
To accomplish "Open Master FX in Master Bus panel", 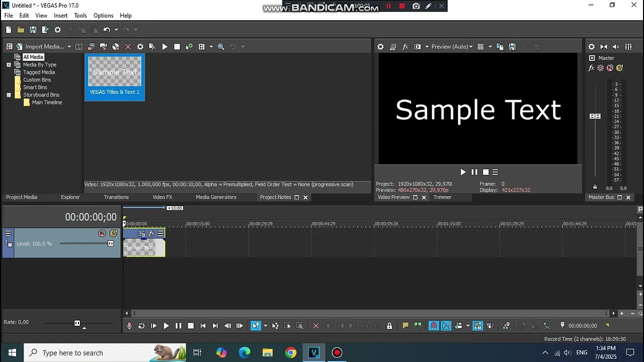I will (x=592, y=68).
